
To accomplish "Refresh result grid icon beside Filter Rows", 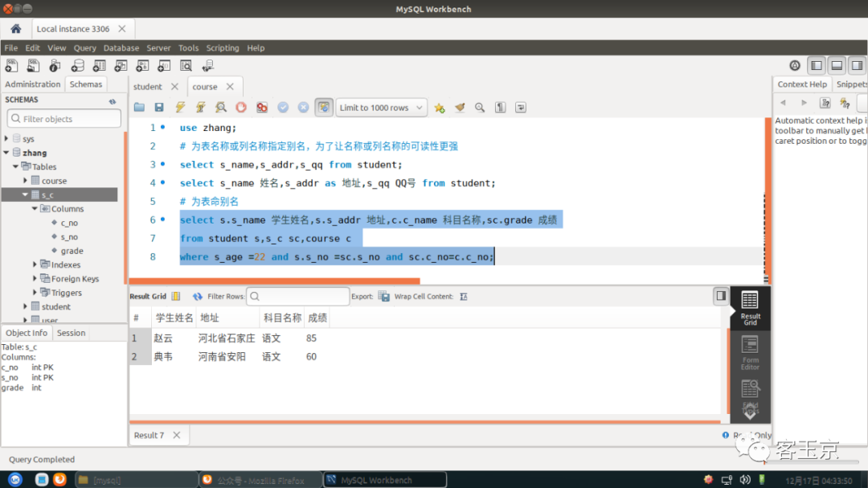I will click(x=198, y=297).
